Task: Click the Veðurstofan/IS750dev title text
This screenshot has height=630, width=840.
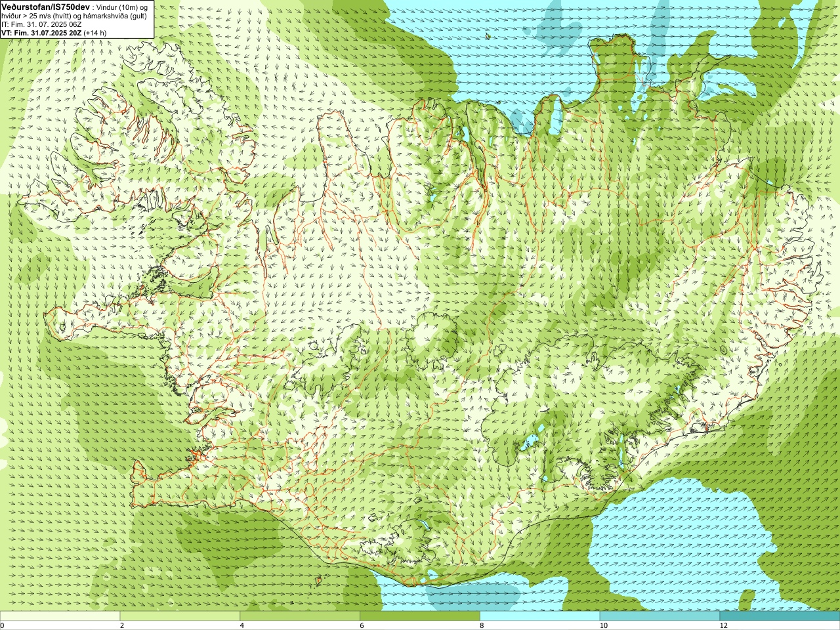Action: tap(45, 7)
